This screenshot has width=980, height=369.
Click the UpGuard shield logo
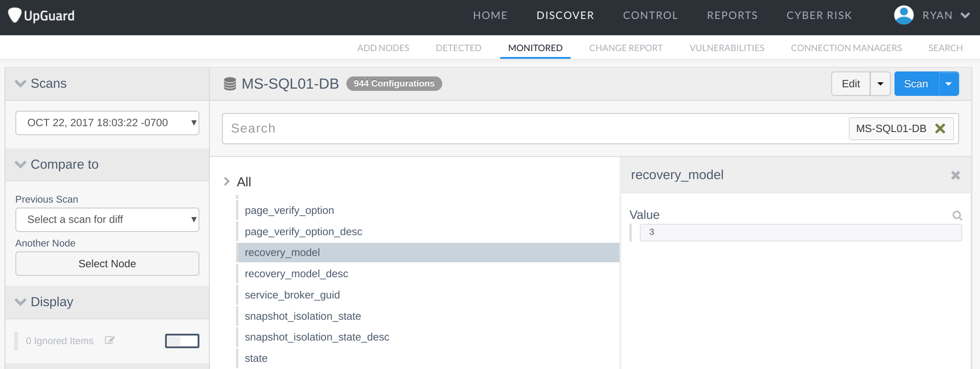(x=15, y=15)
